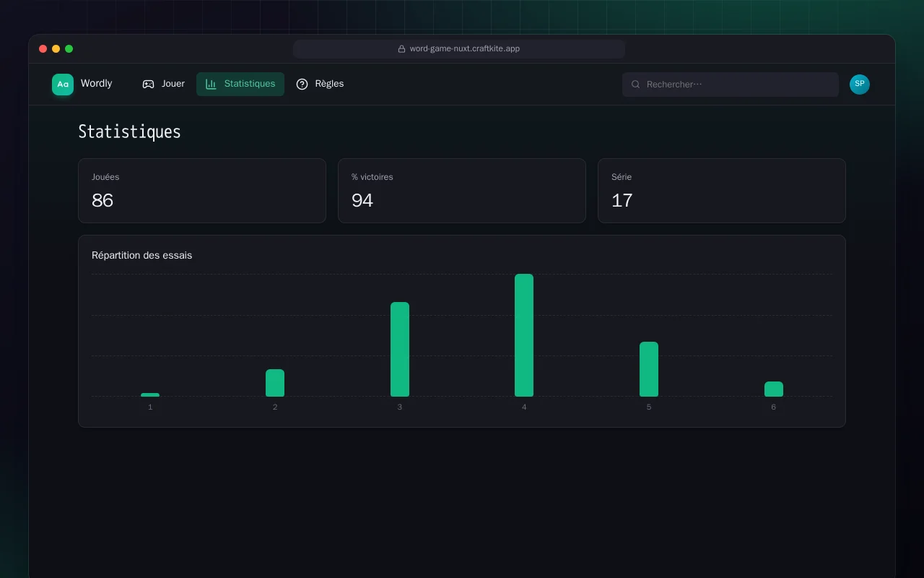Image resolution: width=924 pixels, height=578 pixels.
Task: Switch to the Règles tab
Action: click(320, 85)
